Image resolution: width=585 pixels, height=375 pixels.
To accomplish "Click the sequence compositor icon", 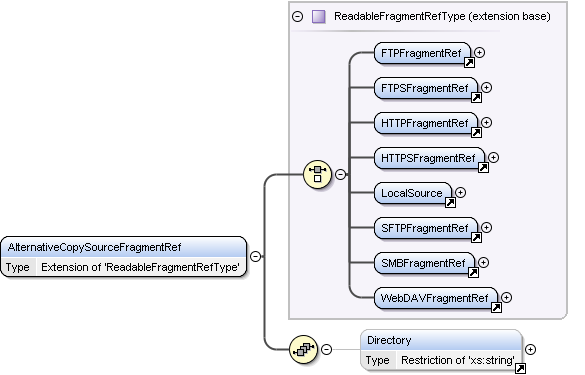I will coord(303,350).
